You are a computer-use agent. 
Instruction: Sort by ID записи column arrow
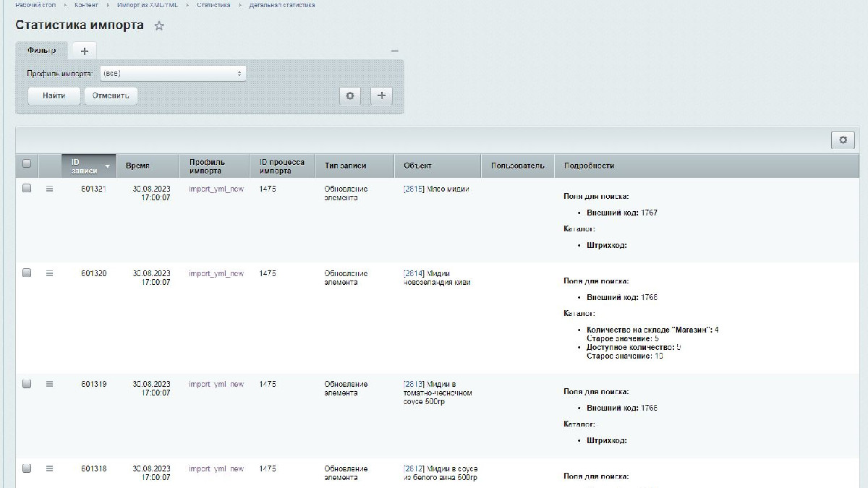pos(109,166)
